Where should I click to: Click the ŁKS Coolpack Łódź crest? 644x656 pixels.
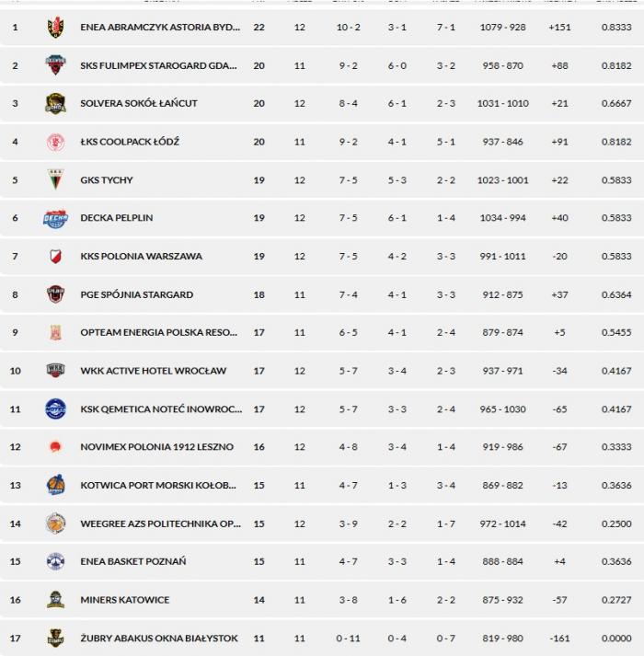pos(55,142)
